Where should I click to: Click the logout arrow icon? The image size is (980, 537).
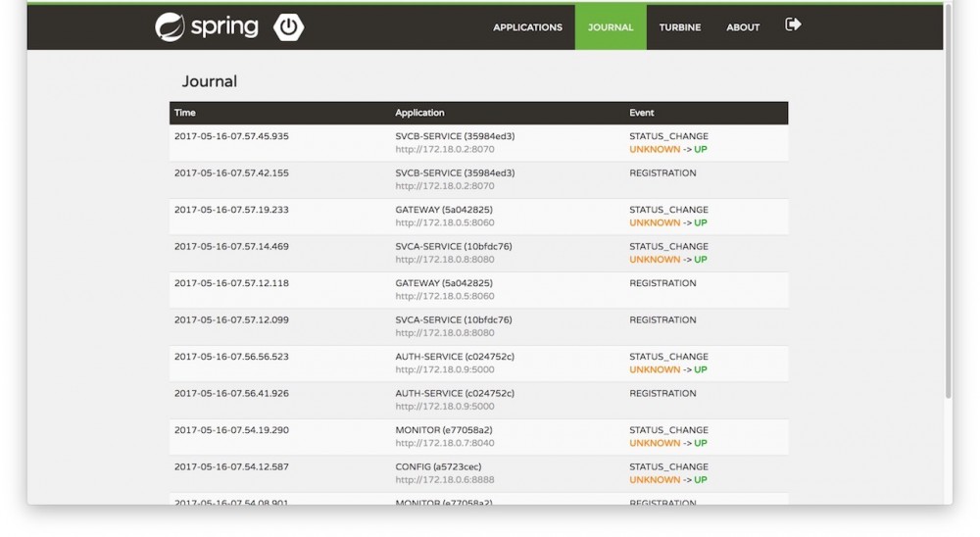coord(793,24)
